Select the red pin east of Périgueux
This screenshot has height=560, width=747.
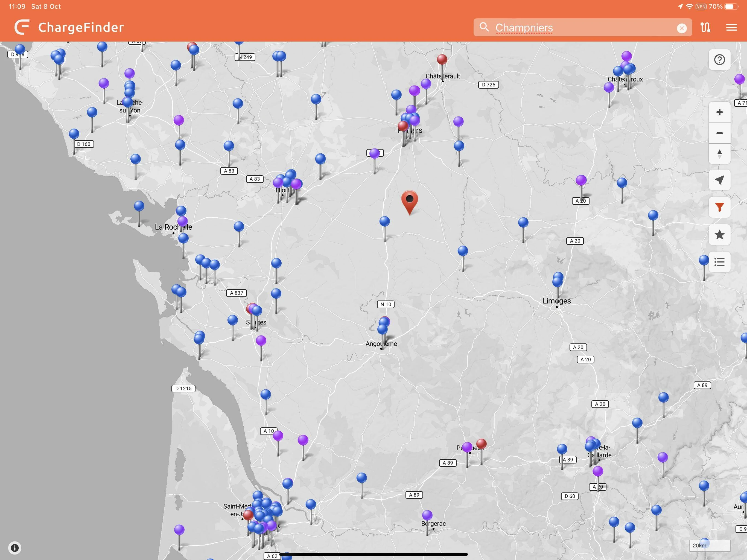point(481,444)
